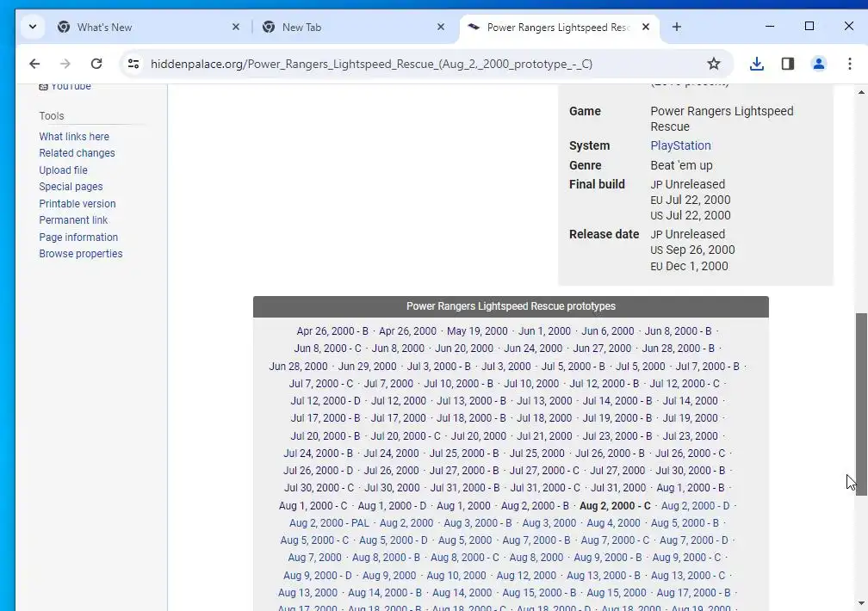Click the Browse properties link

click(80, 254)
